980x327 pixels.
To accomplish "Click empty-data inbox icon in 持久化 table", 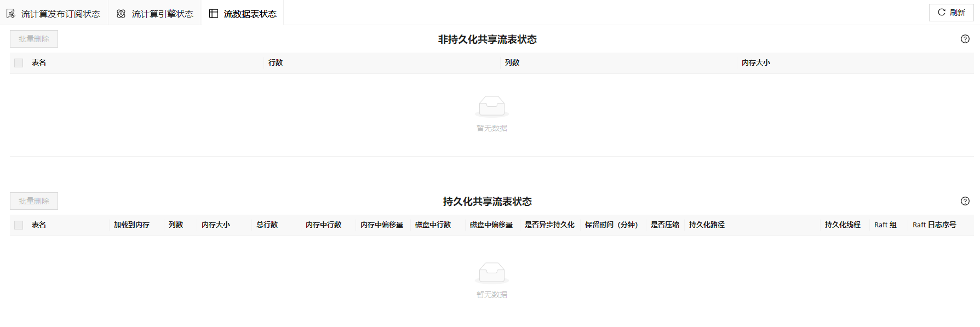I will click(491, 273).
